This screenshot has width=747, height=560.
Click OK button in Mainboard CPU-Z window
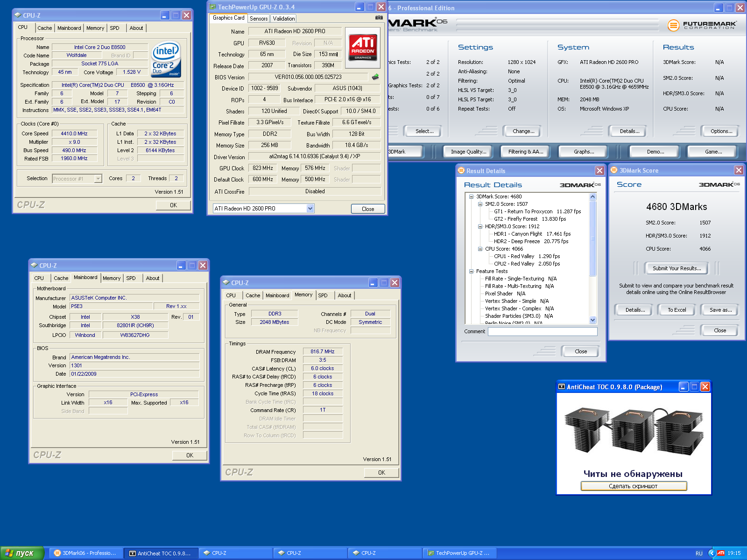(190, 455)
